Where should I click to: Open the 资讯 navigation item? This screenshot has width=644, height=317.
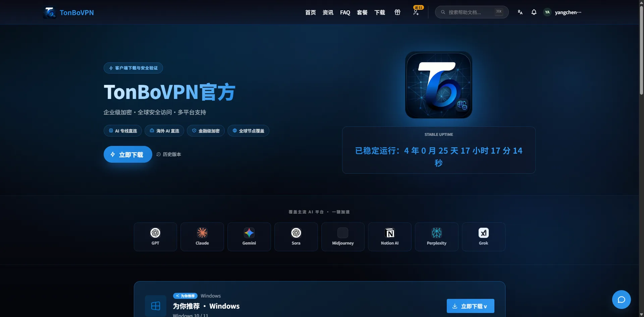tap(328, 12)
